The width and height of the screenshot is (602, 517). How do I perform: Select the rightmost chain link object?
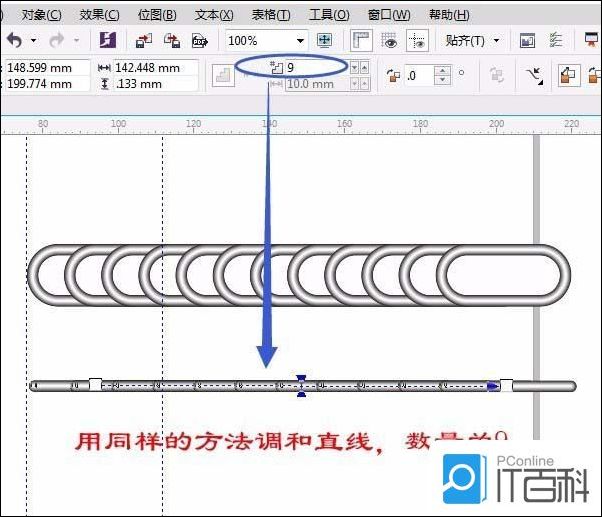pyautogui.click(x=504, y=275)
